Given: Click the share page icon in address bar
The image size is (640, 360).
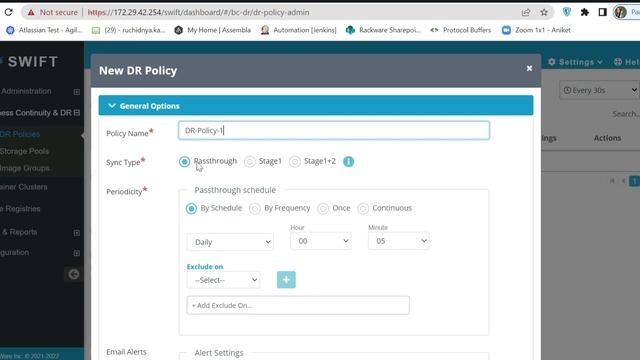Looking at the screenshot, I should pos(526,12).
